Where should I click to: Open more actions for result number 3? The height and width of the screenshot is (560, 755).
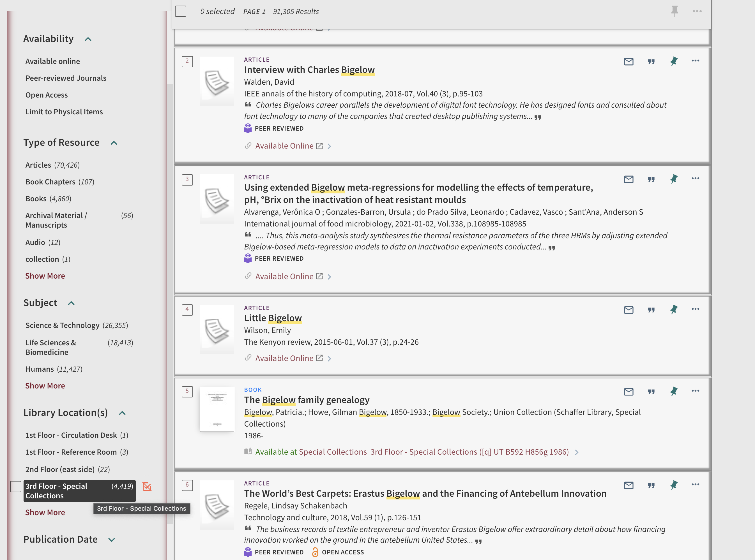coord(695,179)
